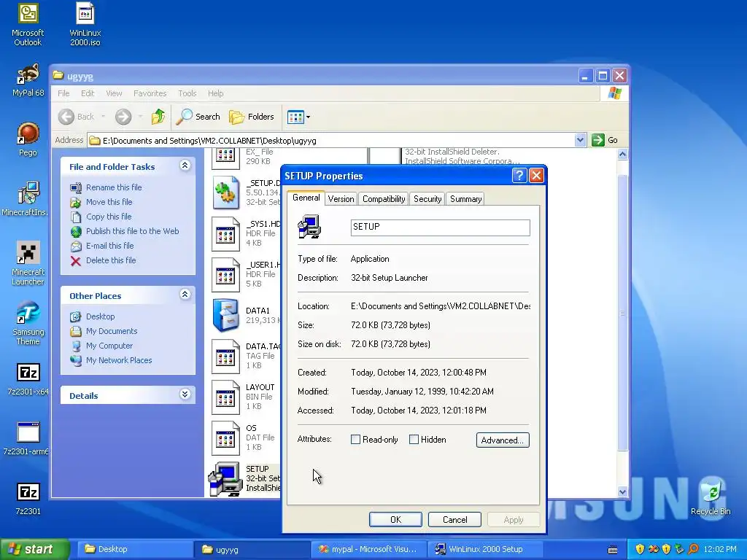Select the _SETUP.DLL file icon

pyautogui.click(x=225, y=192)
